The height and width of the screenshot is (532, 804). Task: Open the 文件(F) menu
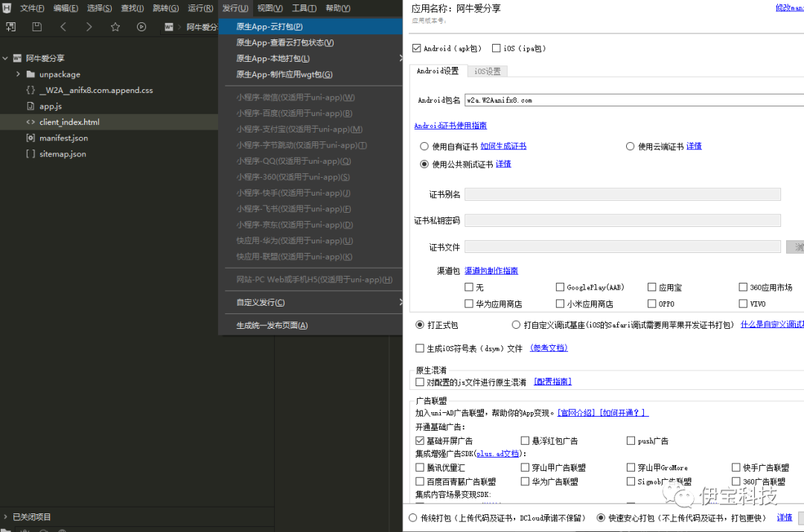pyautogui.click(x=32, y=8)
